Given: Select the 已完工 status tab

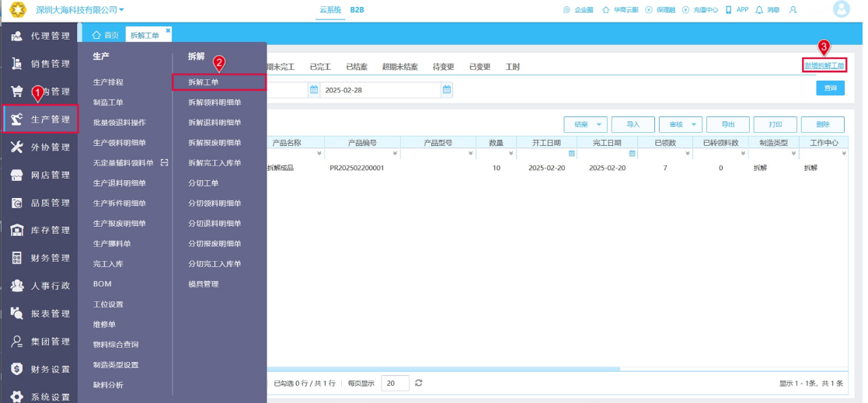Looking at the screenshot, I should [x=320, y=67].
